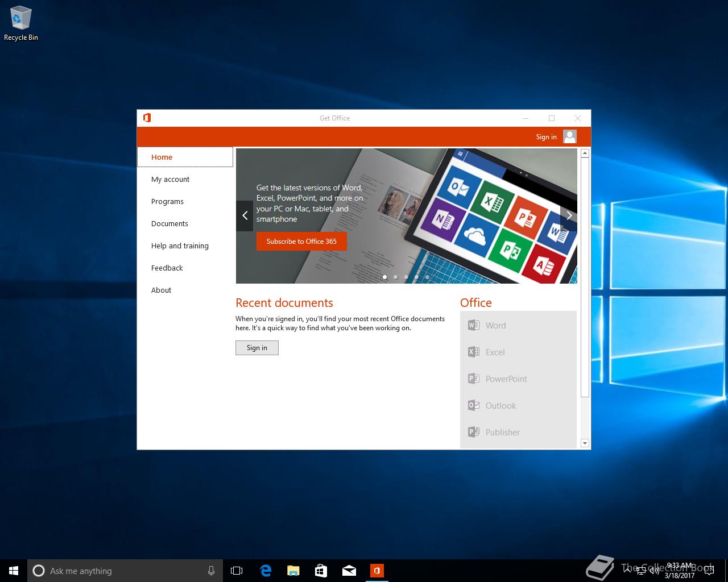The image size is (728, 582).
Task: Open the Recycle Bin desktop icon
Action: tap(20, 24)
